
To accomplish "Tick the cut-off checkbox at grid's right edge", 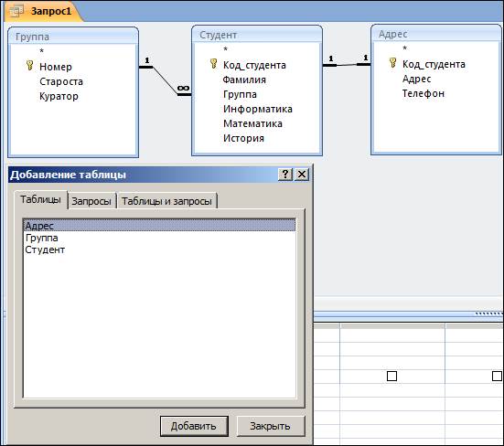I will pyautogui.click(x=498, y=376).
